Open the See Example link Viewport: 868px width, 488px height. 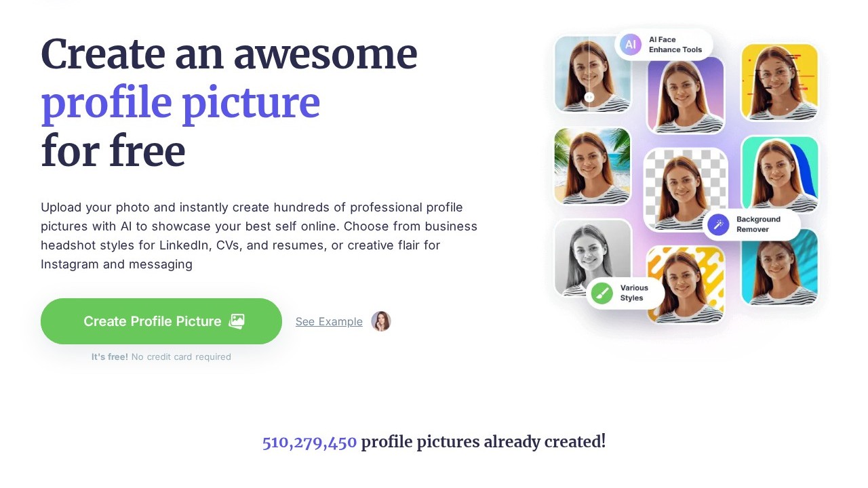point(329,322)
